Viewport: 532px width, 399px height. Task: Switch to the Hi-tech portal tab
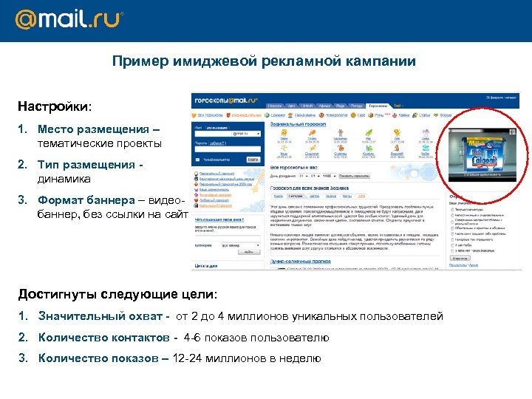coord(307,106)
